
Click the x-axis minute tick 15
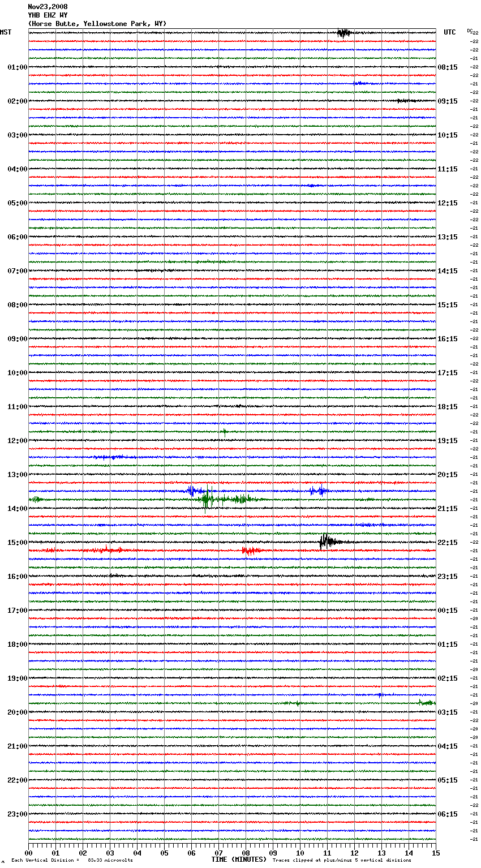point(436,853)
